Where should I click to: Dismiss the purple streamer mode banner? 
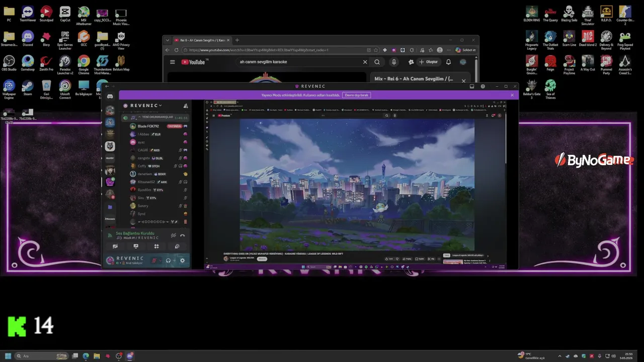[x=512, y=95]
